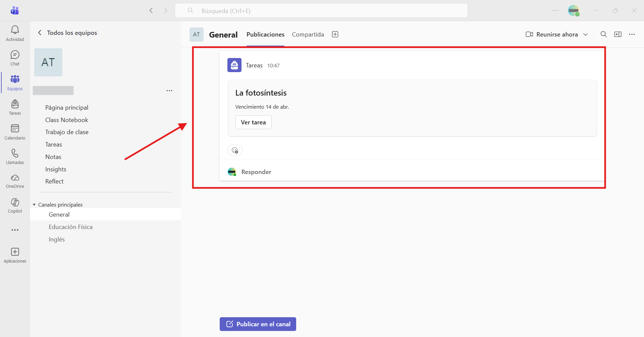Open settings ellipsis next to profile picture
Viewport: 644px width, 337px height.
click(555, 10)
